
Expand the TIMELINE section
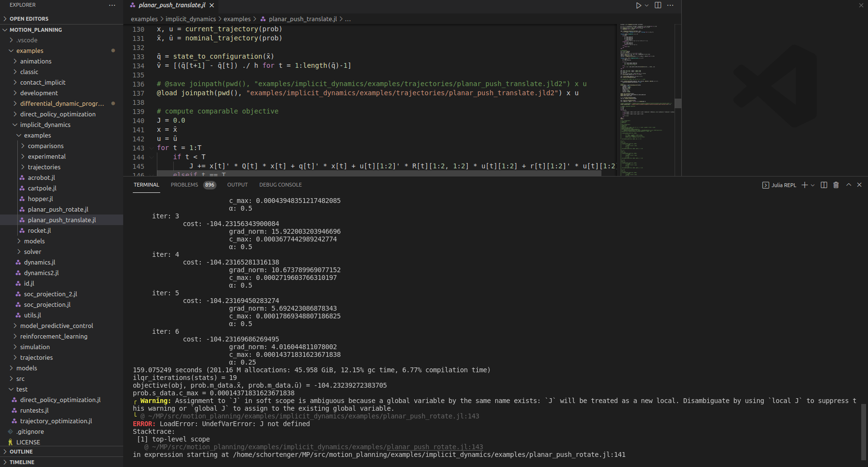pos(62,462)
